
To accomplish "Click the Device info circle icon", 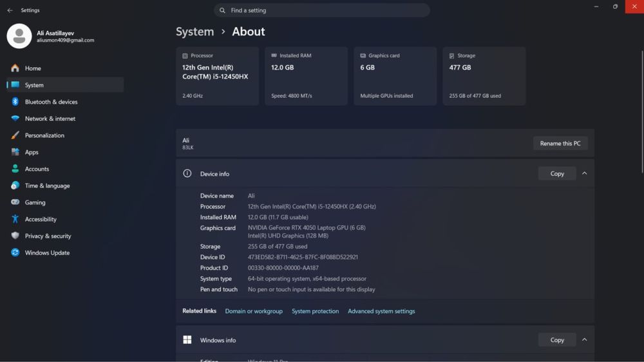I will coord(187,173).
